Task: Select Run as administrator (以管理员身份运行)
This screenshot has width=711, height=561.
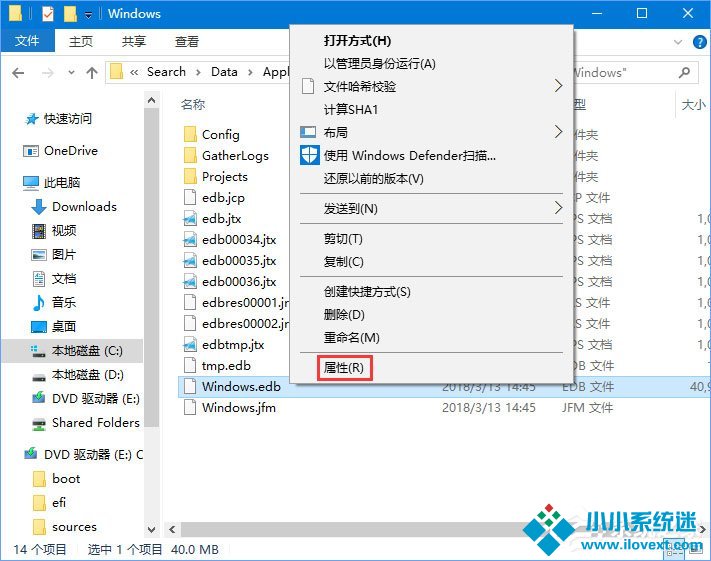Action: click(x=379, y=64)
